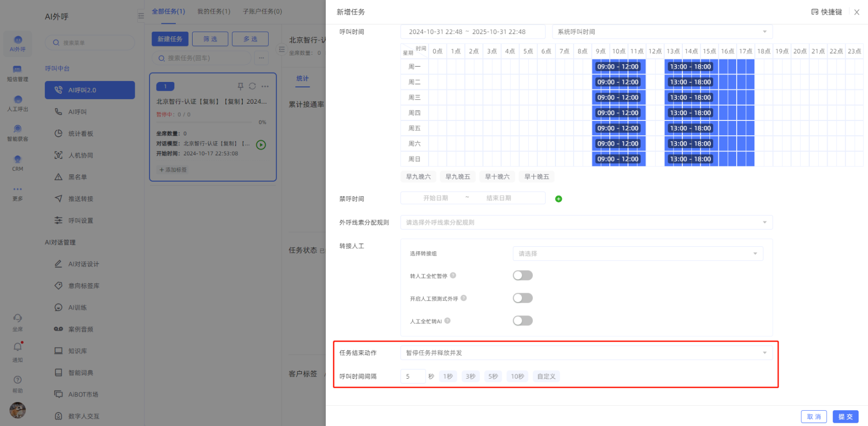Turn on the 人工全忙转AI switch
Viewport: 868px width, 426px height.
tap(522, 321)
